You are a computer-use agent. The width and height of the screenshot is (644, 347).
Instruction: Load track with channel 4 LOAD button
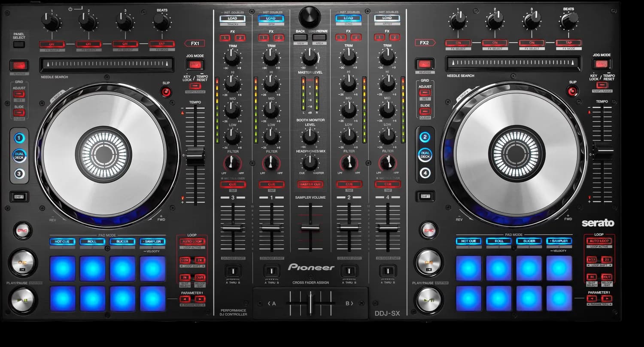(x=387, y=18)
